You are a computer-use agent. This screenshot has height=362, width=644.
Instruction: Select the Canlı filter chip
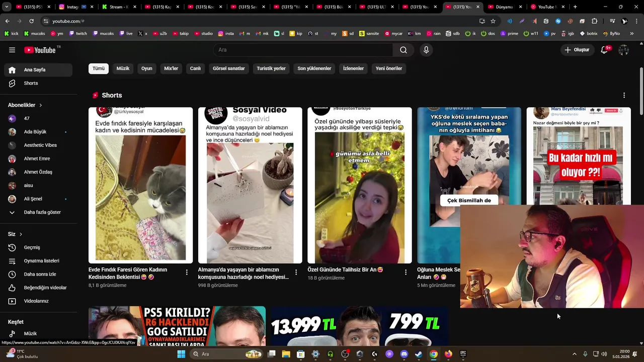(x=195, y=68)
